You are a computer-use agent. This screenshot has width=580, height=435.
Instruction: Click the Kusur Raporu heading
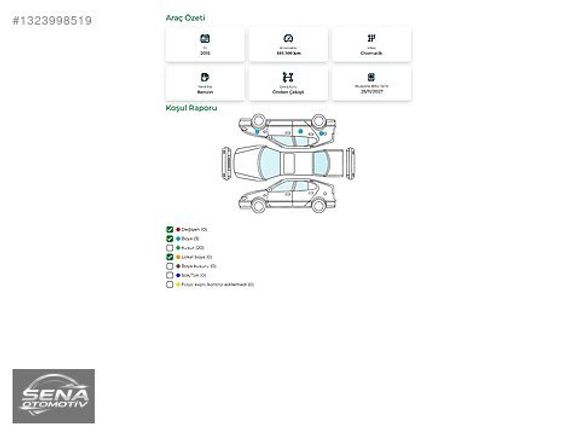point(191,108)
